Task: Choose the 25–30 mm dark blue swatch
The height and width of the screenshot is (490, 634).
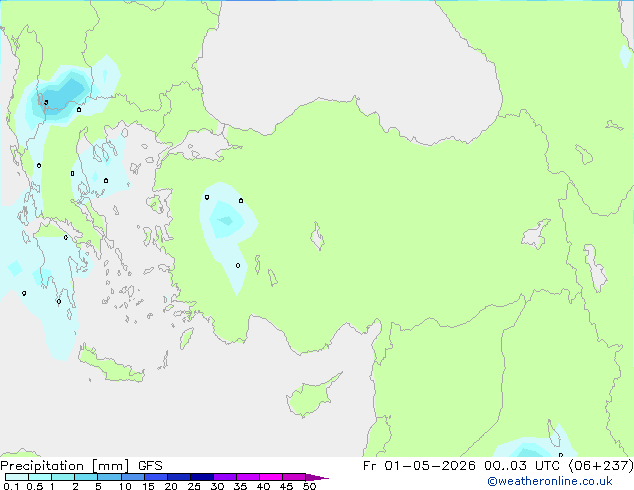Action: (x=202, y=477)
